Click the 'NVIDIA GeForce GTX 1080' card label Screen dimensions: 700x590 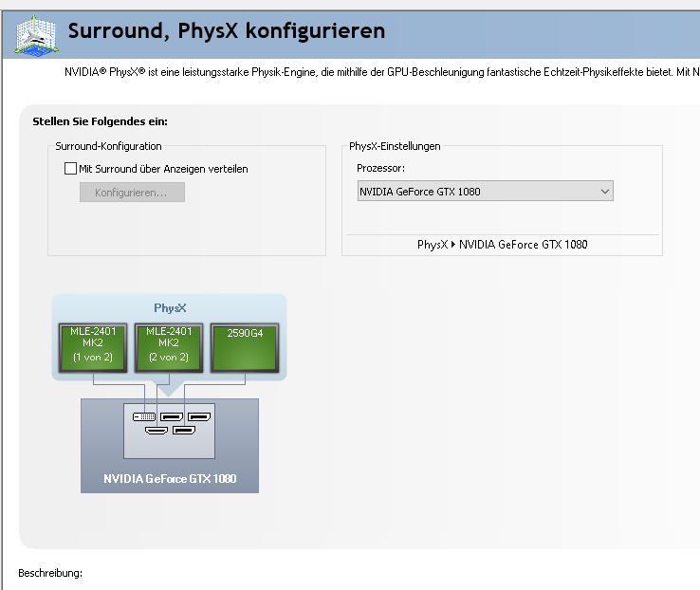point(170,478)
